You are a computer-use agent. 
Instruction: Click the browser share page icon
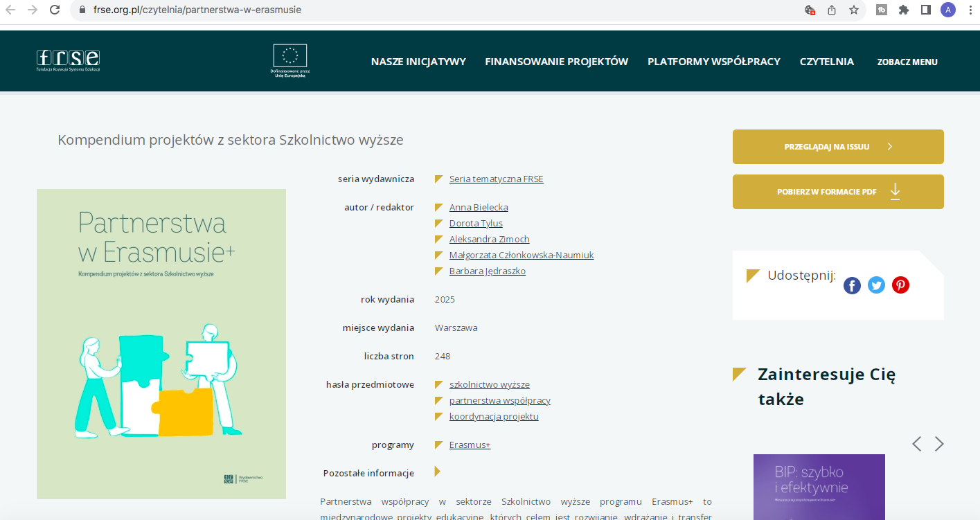[832, 10]
